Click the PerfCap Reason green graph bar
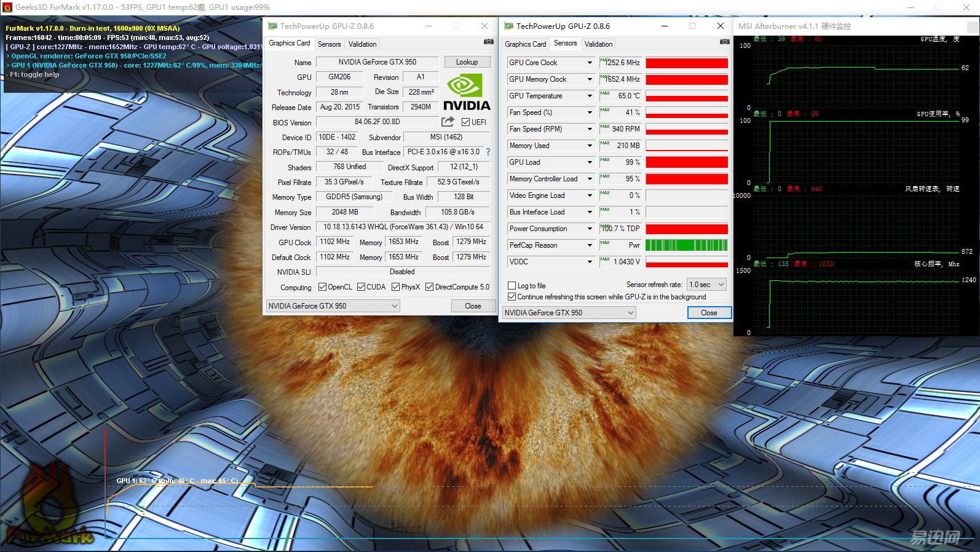The width and height of the screenshot is (980, 552). 687,245
